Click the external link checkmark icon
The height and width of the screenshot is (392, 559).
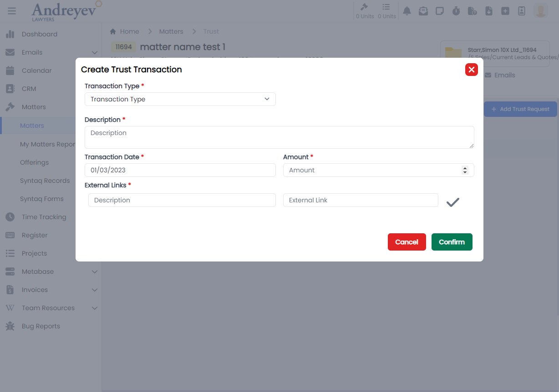pyautogui.click(x=452, y=202)
